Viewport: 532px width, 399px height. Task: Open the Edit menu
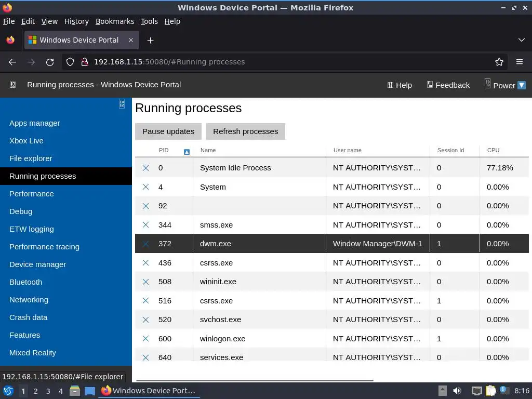28,21
